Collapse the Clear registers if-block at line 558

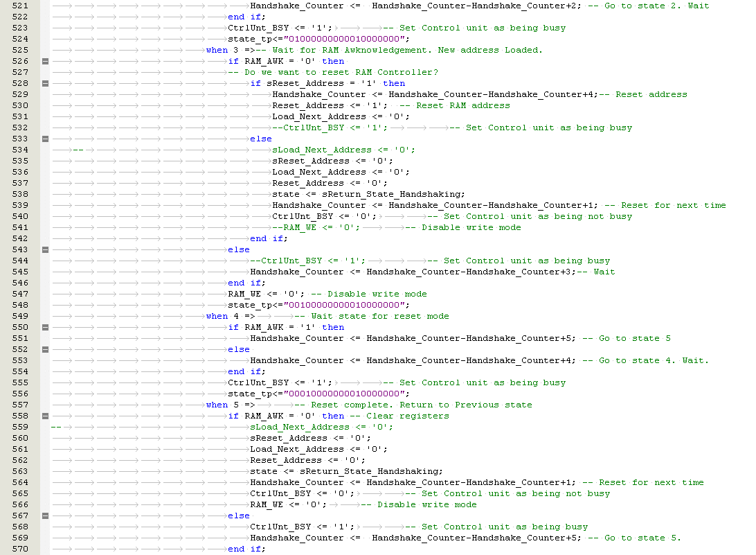(46, 416)
